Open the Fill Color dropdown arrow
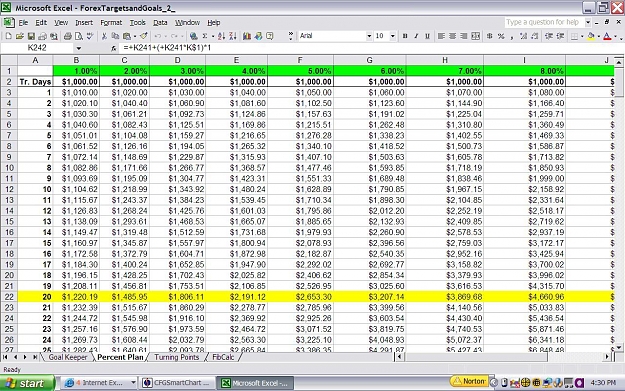The image size is (625, 391). tap(599, 36)
